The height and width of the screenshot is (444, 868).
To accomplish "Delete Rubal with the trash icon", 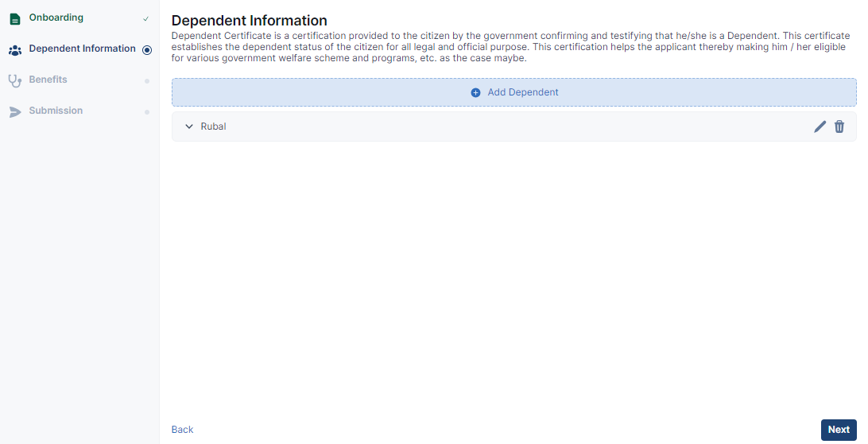I will (x=839, y=127).
